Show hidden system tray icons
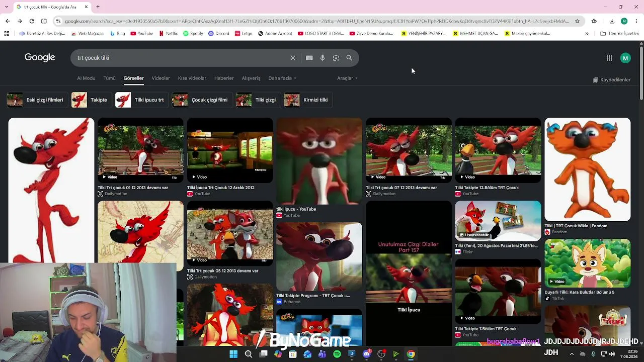Viewport: 644px width, 362px height. 572,354
